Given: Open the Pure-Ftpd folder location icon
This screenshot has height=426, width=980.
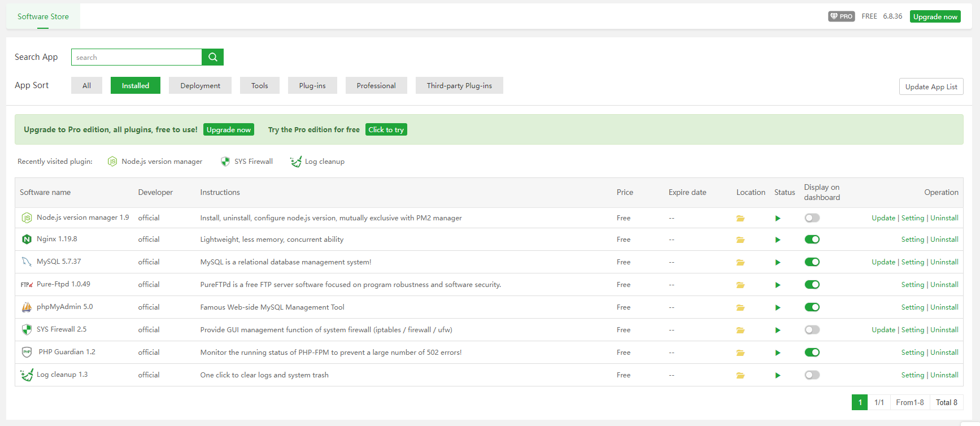Looking at the screenshot, I should pyautogui.click(x=740, y=285).
